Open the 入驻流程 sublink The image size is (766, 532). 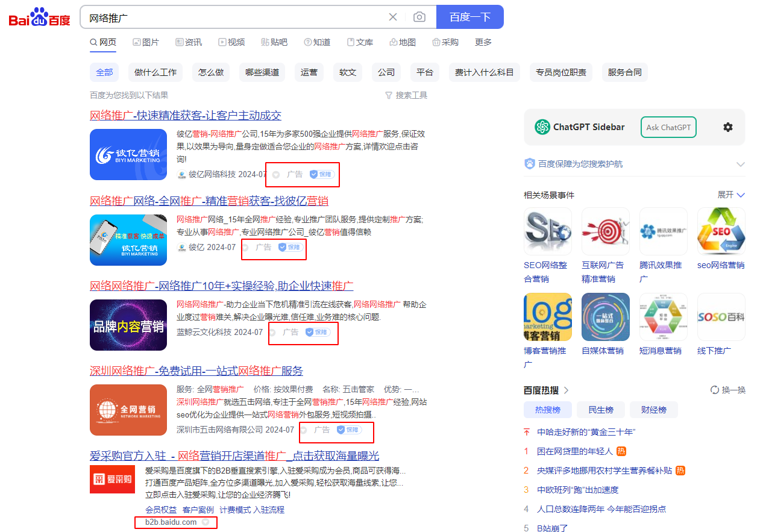tap(269, 510)
